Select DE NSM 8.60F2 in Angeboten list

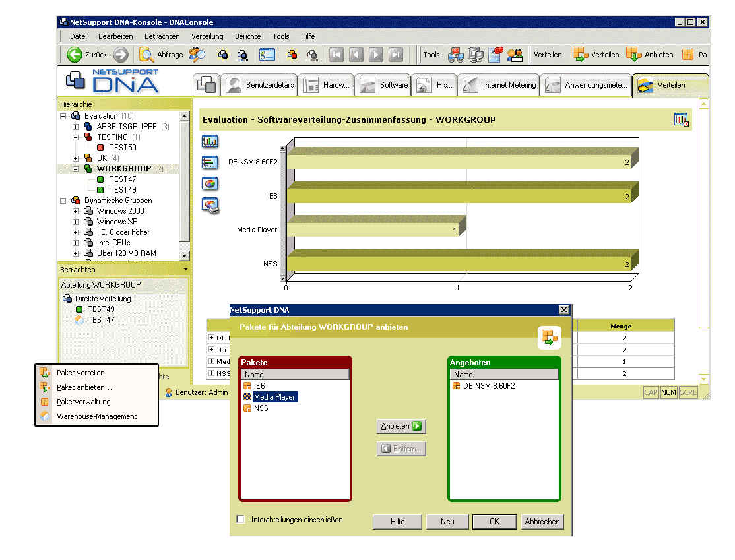[x=484, y=386]
